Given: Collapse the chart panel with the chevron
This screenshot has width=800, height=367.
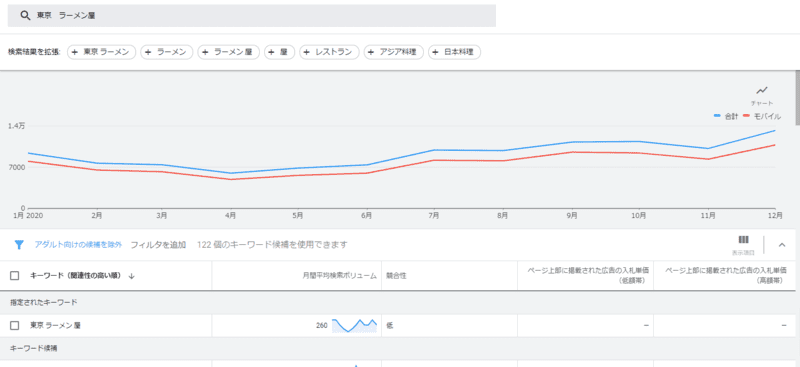Looking at the screenshot, I should coord(782,245).
